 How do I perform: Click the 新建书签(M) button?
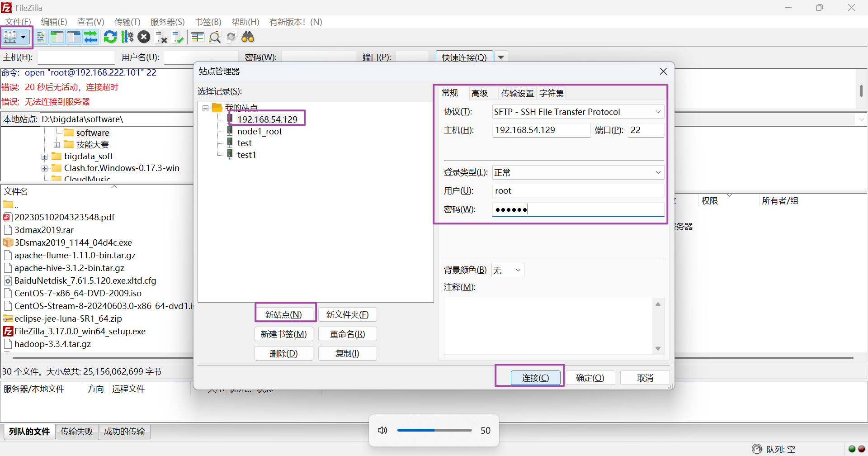tap(284, 334)
